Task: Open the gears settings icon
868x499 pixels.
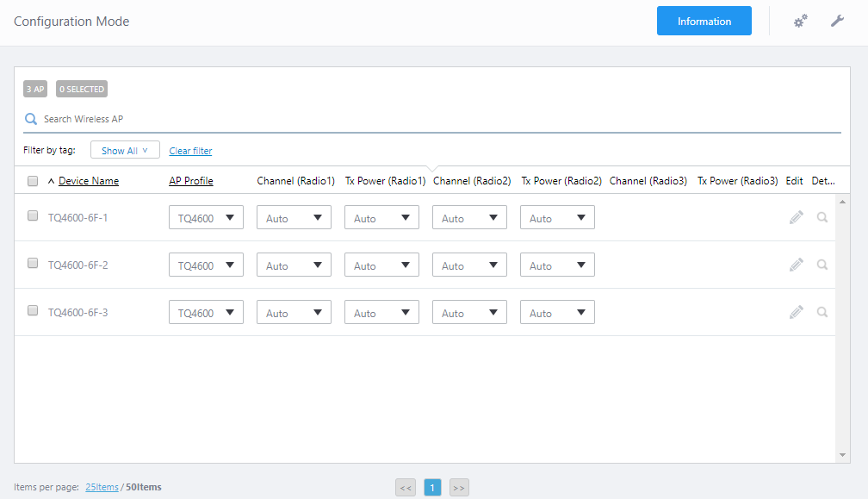Action: tap(801, 21)
